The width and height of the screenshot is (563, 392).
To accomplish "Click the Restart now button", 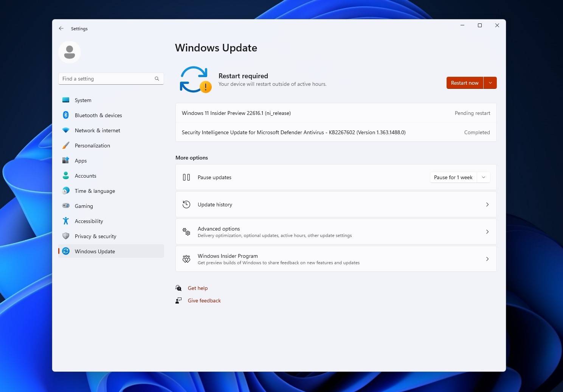I will (x=464, y=82).
